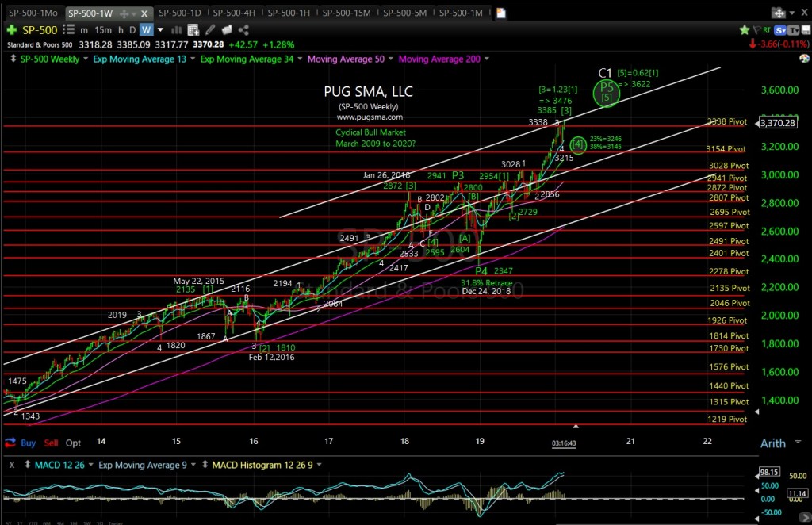Click the red down-arrow change indicator
Viewport: 812px width, 525px height.
click(753, 44)
